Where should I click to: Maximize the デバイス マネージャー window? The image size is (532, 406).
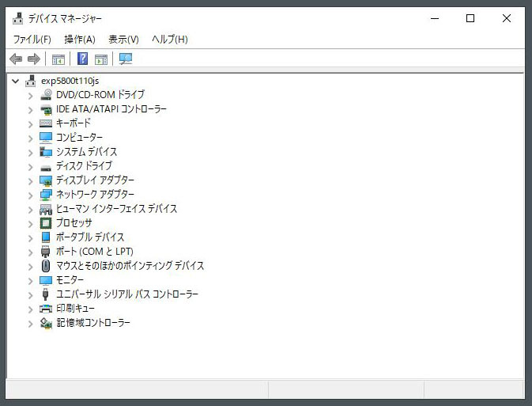(x=470, y=18)
